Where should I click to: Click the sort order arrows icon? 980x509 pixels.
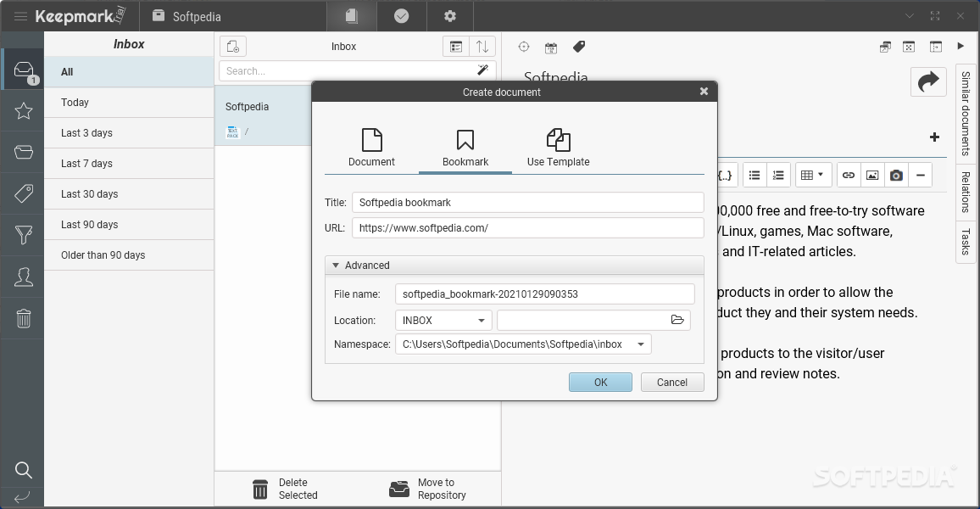[482, 47]
